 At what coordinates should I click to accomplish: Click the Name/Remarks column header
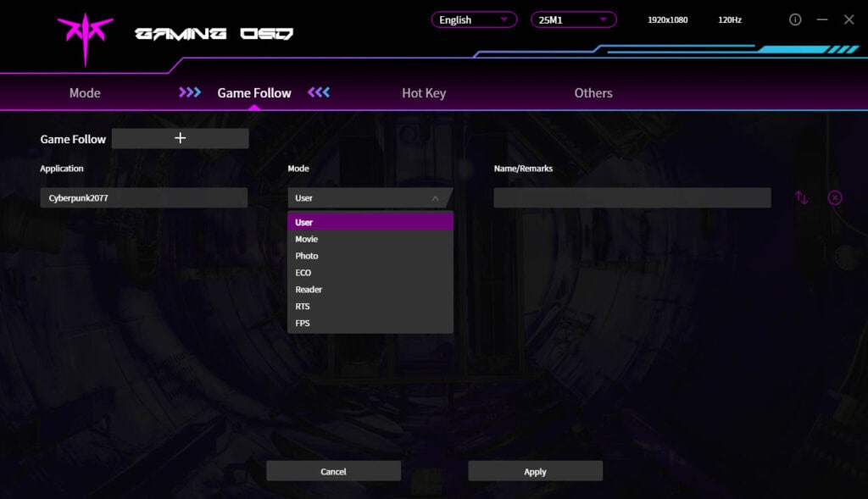pyautogui.click(x=523, y=169)
